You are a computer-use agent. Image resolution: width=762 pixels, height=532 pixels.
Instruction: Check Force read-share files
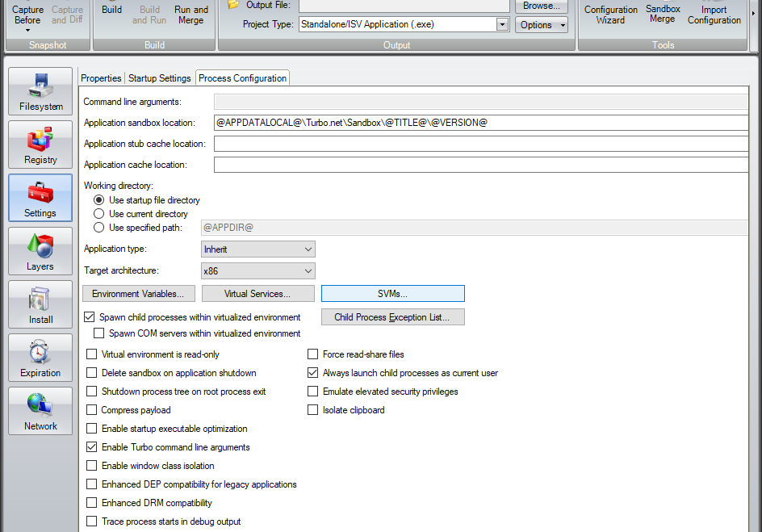pyautogui.click(x=313, y=354)
